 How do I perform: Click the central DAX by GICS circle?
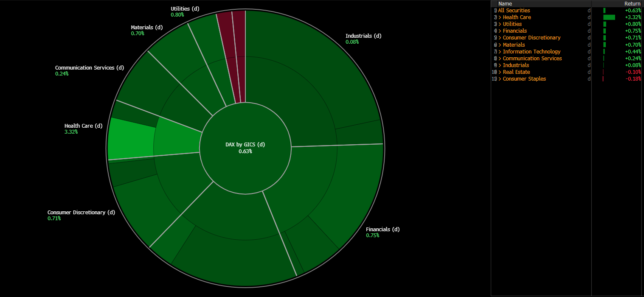click(x=245, y=148)
